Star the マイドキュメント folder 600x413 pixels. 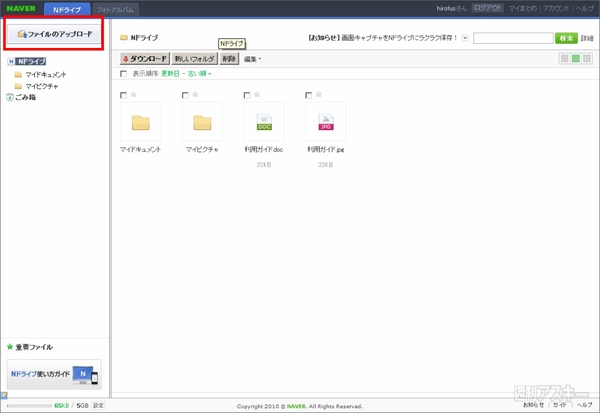tap(134, 94)
